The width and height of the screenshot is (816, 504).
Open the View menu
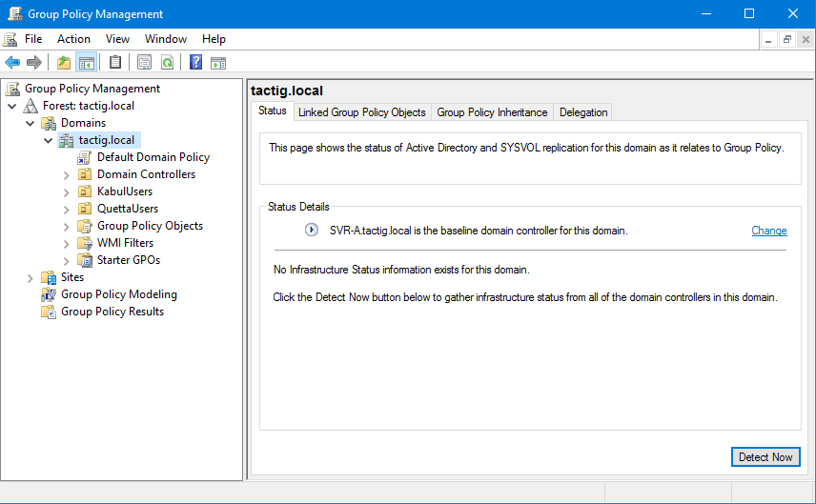pos(117,39)
